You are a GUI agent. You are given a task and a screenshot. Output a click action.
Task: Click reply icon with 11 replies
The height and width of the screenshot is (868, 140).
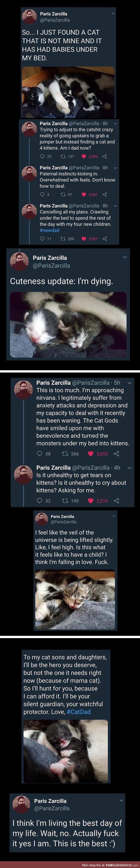(x=42, y=238)
